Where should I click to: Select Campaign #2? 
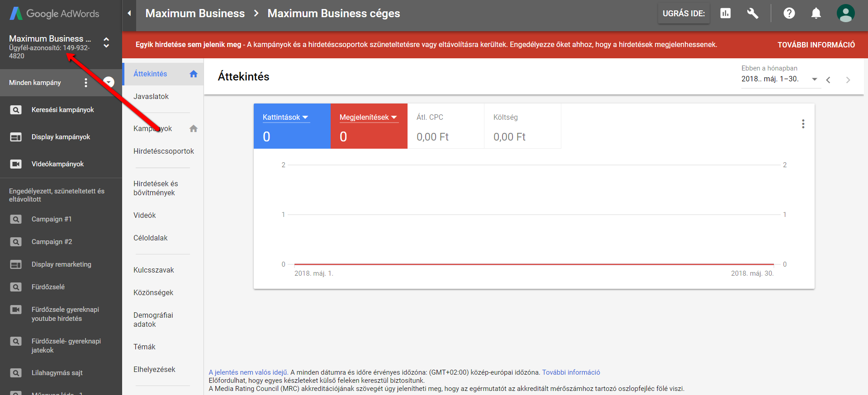pyautogui.click(x=52, y=242)
